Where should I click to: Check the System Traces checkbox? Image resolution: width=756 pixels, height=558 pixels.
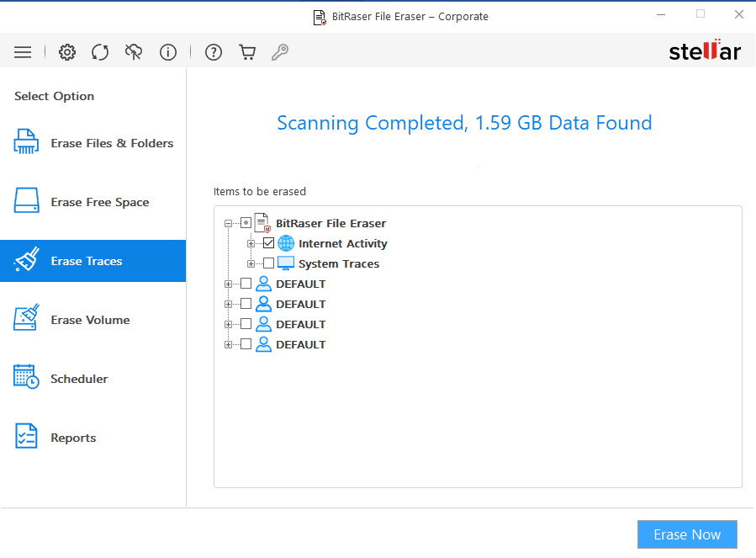point(268,263)
